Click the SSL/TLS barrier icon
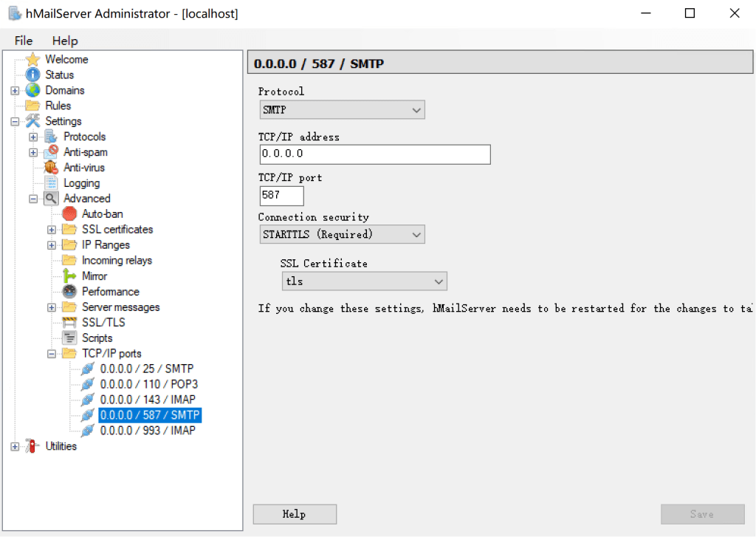This screenshot has width=756, height=537. [69, 323]
